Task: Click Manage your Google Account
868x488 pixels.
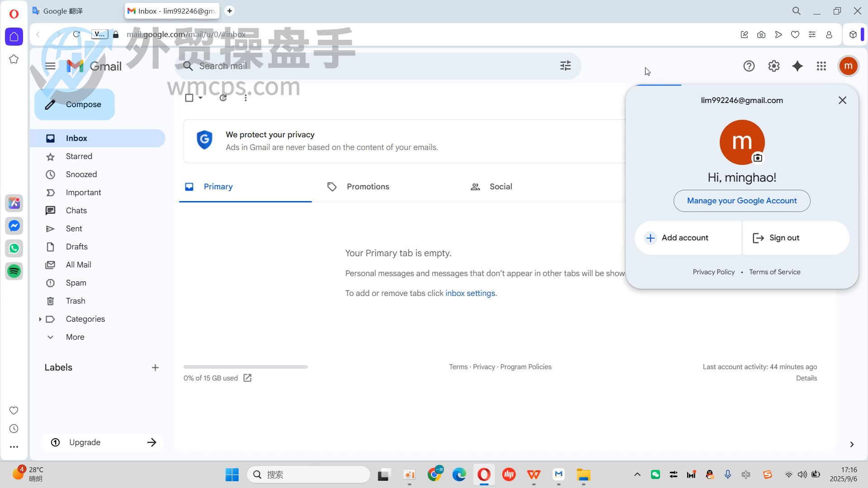Action: click(741, 201)
